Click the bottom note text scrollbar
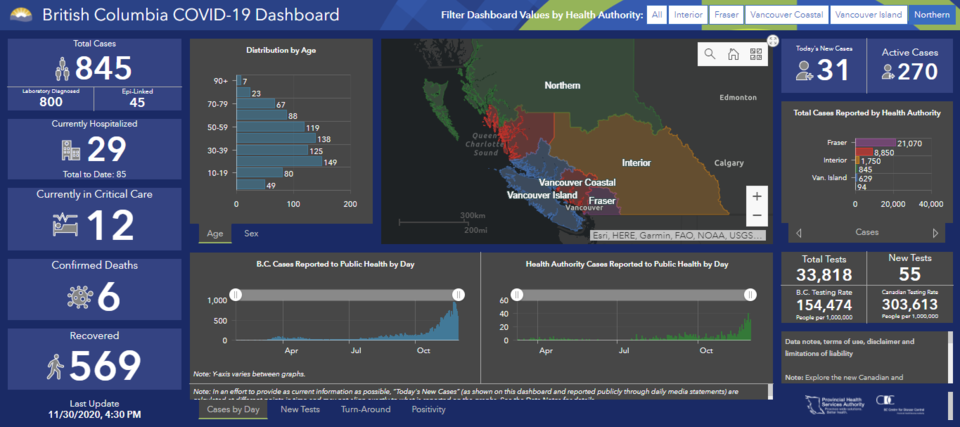 coord(770,391)
